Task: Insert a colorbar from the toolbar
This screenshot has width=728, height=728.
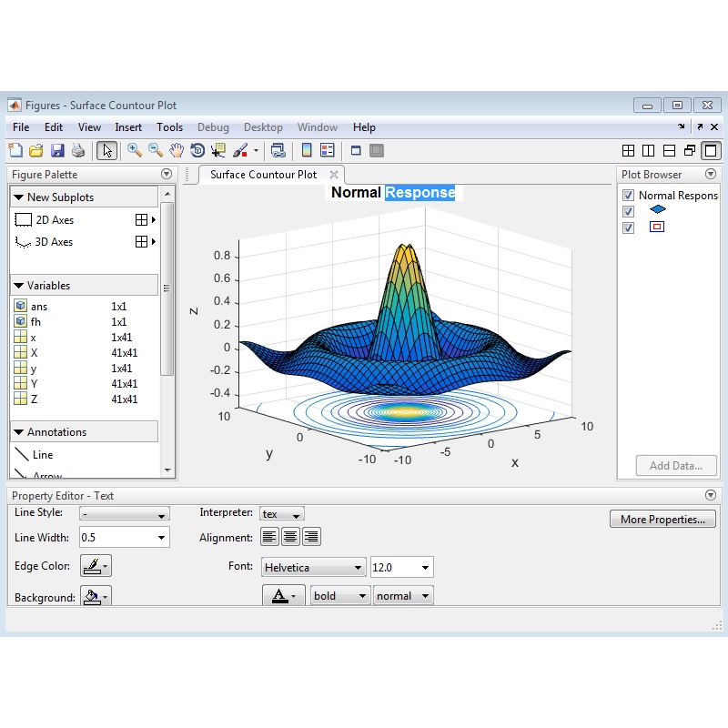Action: [307, 151]
